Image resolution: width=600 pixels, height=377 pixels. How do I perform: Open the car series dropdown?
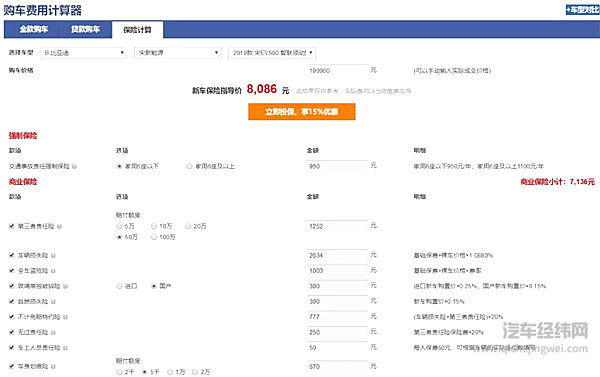tap(178, 53)
